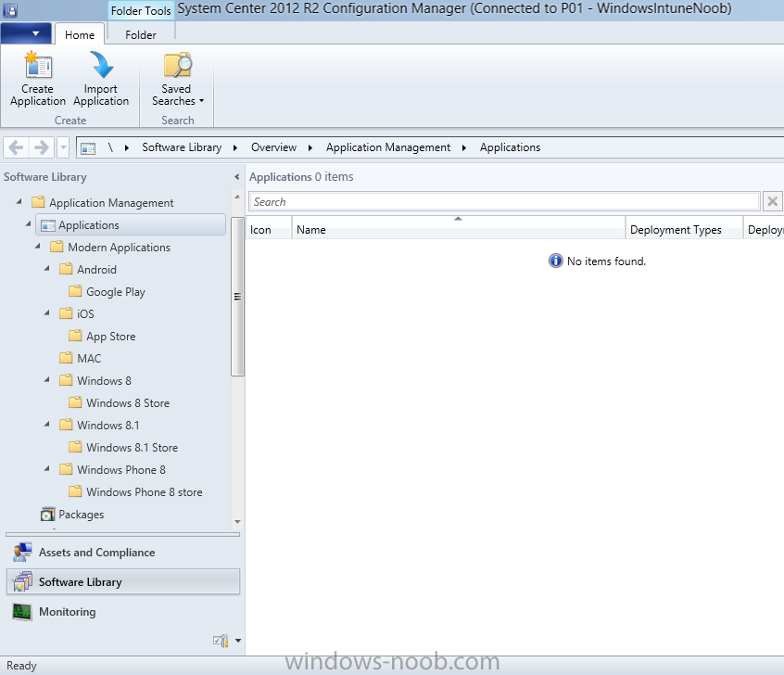Click the Import Application arrow icon
The height and width of the screenshot is (675, 784).
coord(101,64)
